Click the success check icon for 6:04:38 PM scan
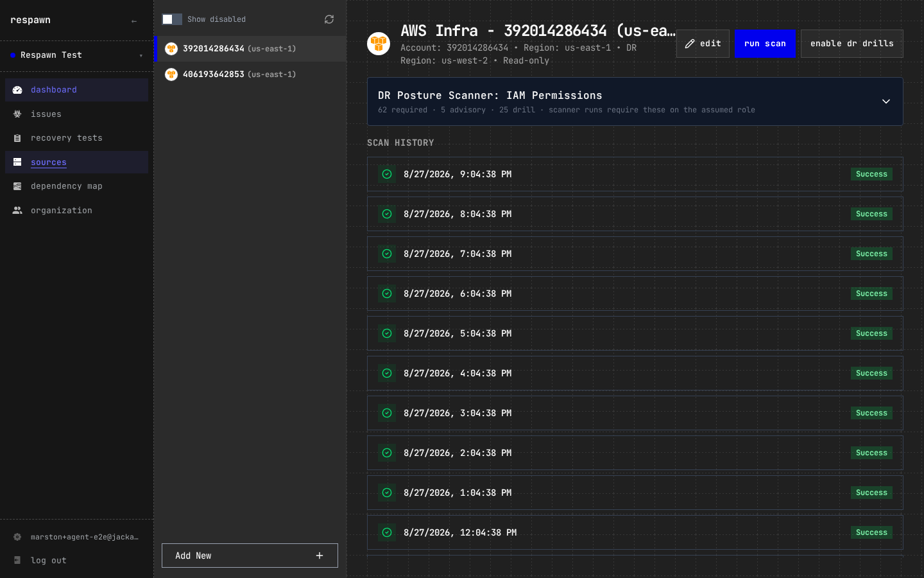 [387, 293]
